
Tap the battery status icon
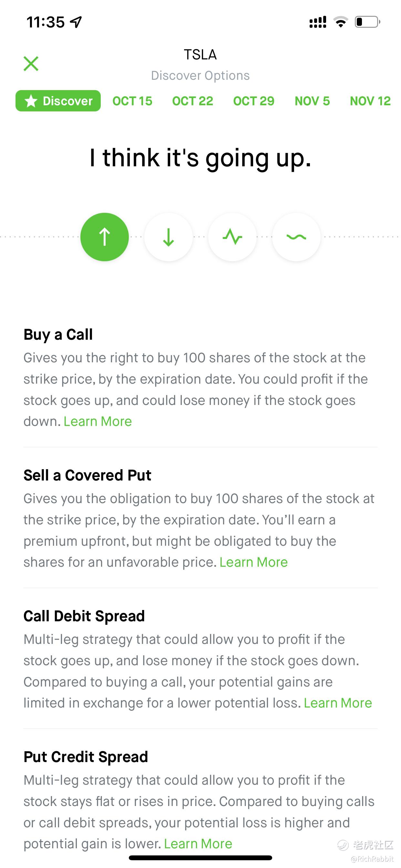tap(367, 22)
